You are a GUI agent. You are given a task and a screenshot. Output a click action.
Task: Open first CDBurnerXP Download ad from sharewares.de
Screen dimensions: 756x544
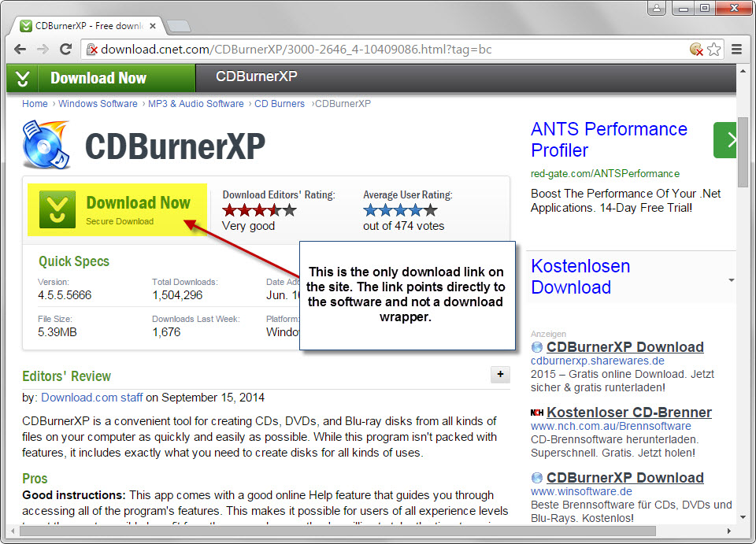(x=624, y=347)
